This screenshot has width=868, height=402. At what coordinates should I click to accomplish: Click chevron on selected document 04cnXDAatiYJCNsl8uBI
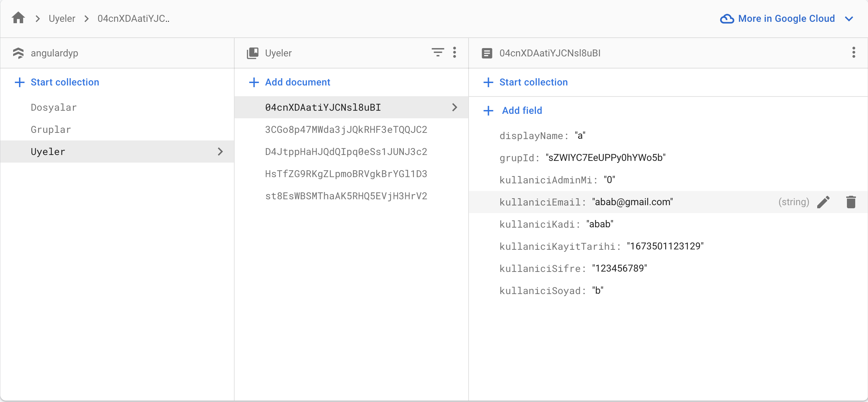455,107
